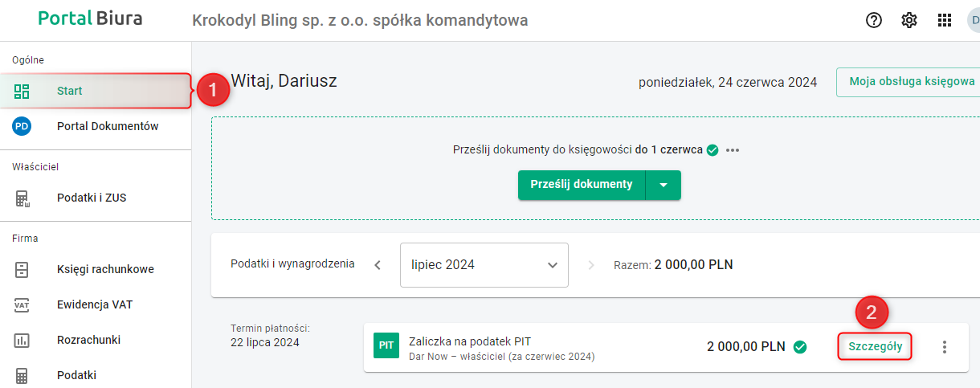The image size is (980, 388).
Task: Open settings via the gear icon
Action: pyautogui.click(x=909, y=20)
